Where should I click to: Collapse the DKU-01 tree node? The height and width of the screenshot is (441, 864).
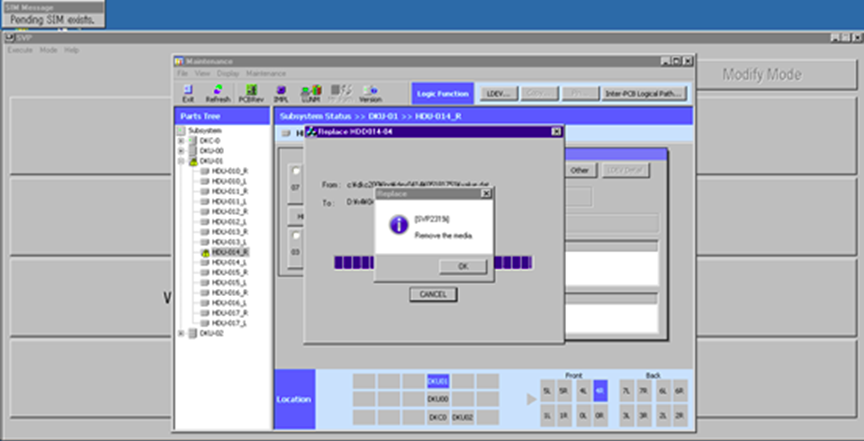coord(181,161)
